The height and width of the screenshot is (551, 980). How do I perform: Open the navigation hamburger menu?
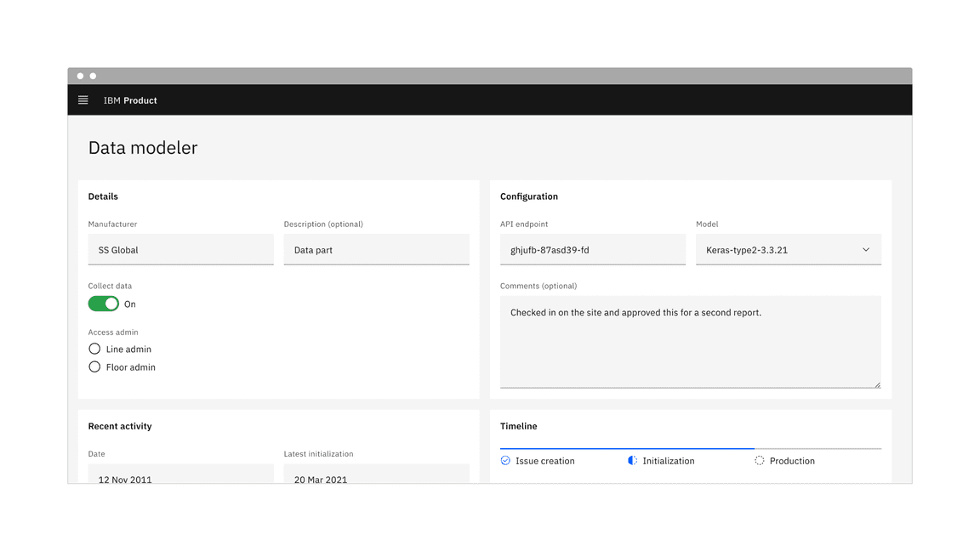coord(83,99)
